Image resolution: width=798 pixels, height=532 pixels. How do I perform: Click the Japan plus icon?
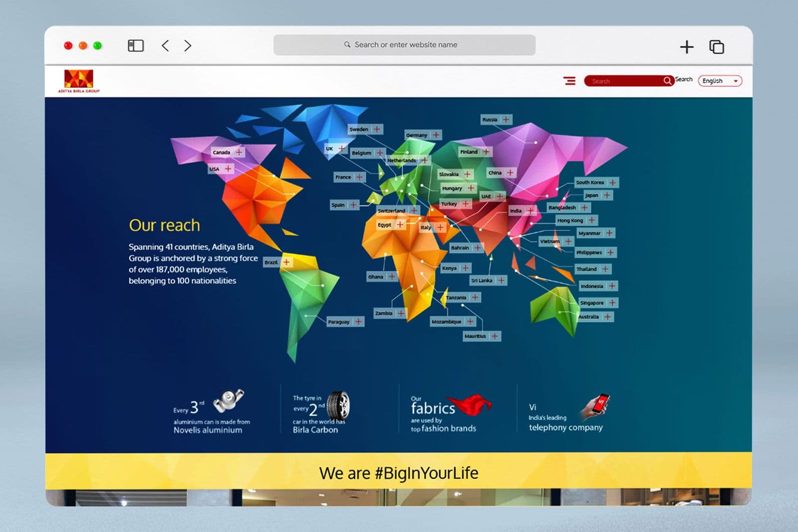(x=607, y=195)
